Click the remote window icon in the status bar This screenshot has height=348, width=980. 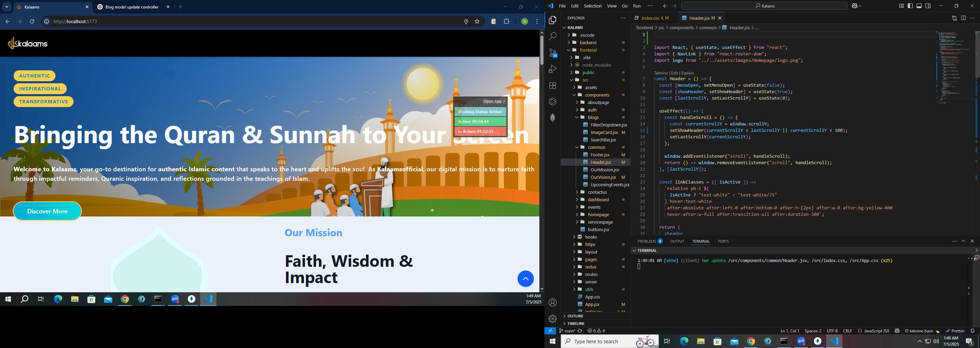coord(550,331)
